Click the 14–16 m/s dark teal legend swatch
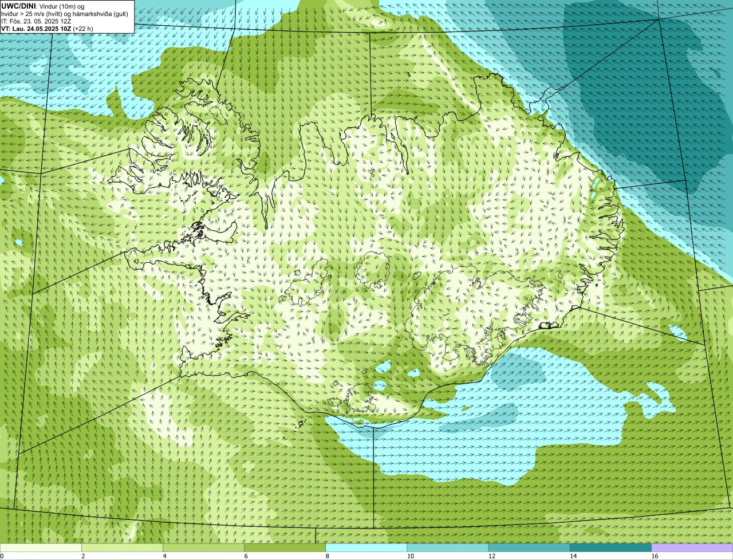The image size is (733, 560). point(611,547)
